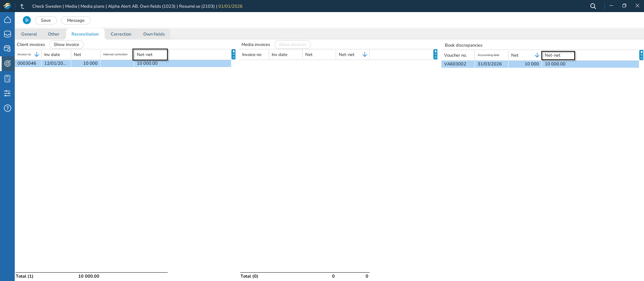Click the Save button
Viewport: 644px width, 281px height.
point(46,20)
